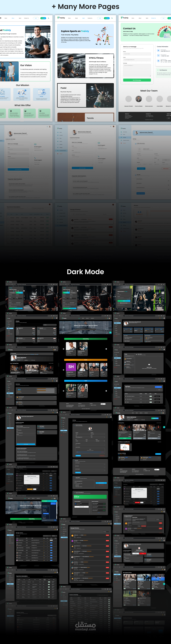Click GYM & Fitness heading on Explore Sports
The image size is (171, 644).
coord(96,58)
